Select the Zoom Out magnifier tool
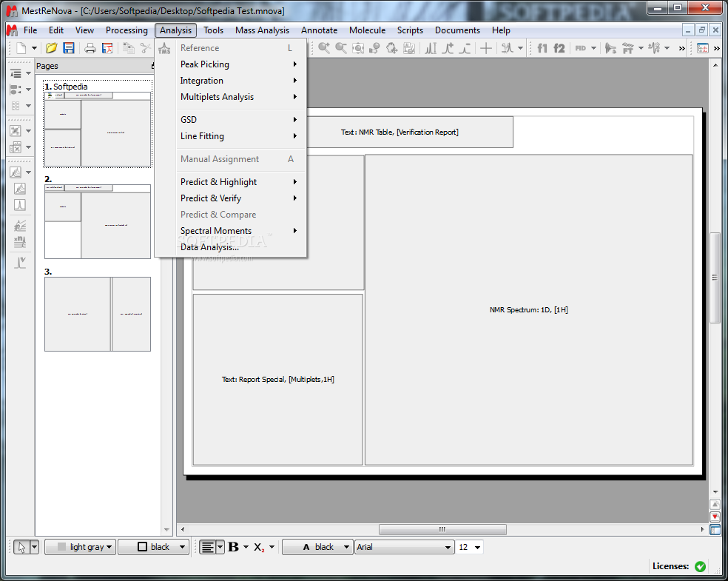This screenshot has width=728, height=581. click(x=341, y=48)
